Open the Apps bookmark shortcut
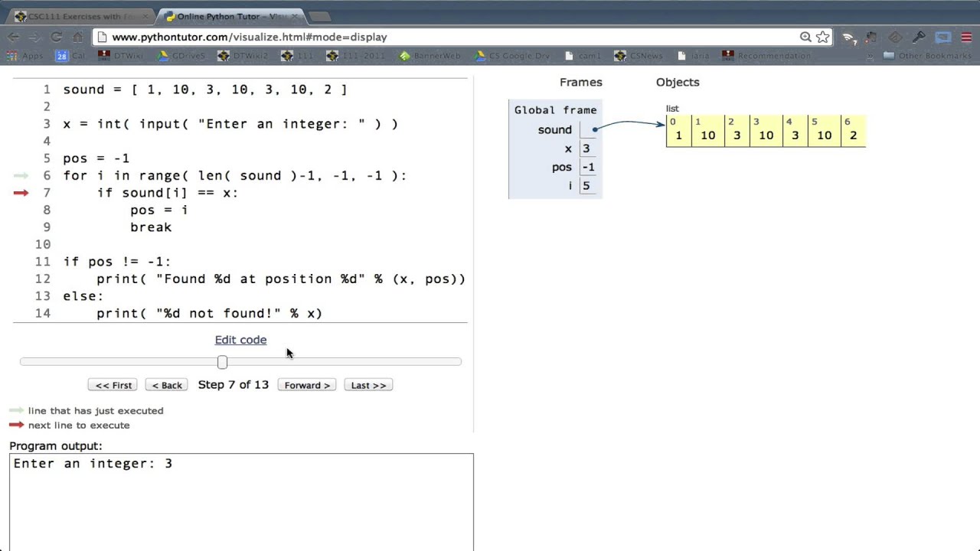The height and width of the screenshot is (551, 980). coord(25,56)
